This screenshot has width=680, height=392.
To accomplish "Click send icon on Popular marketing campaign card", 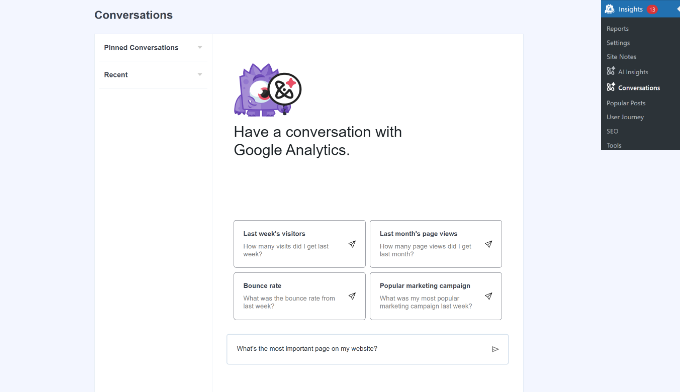I will (x=488, y=296).
